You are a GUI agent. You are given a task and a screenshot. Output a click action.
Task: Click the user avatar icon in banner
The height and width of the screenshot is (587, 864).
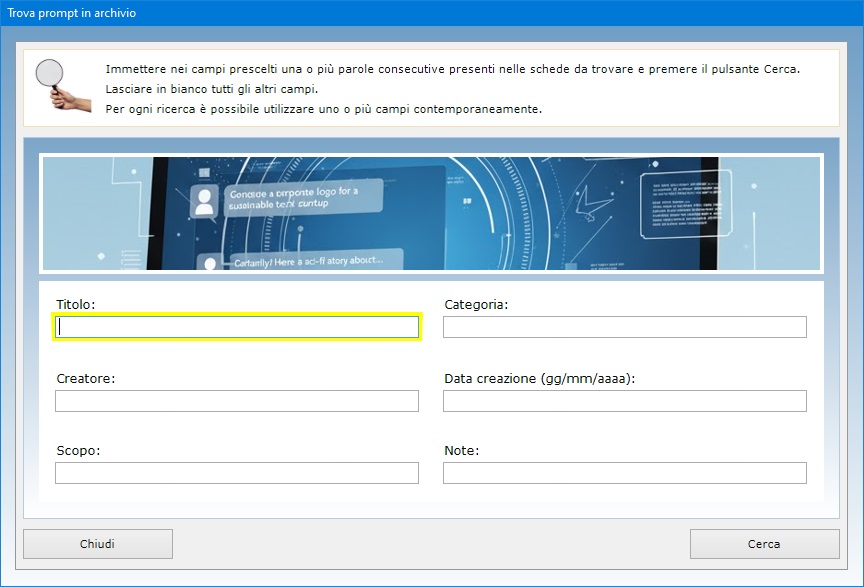click(205, 201)
